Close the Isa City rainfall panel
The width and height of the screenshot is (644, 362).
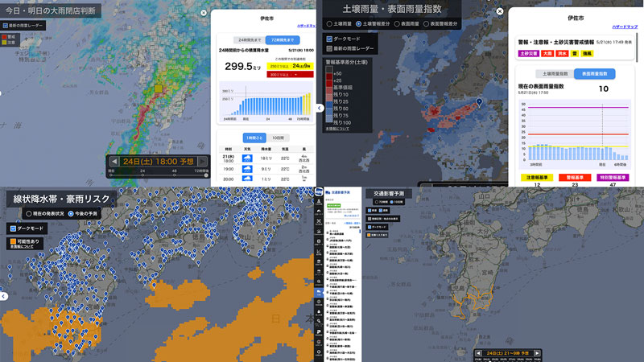[203, 14]
